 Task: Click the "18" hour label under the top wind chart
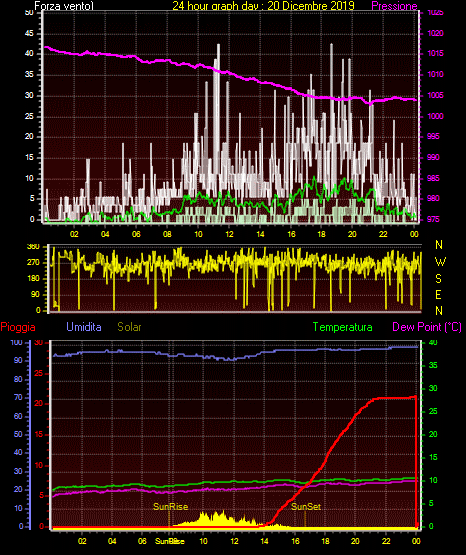coord(321,234)
